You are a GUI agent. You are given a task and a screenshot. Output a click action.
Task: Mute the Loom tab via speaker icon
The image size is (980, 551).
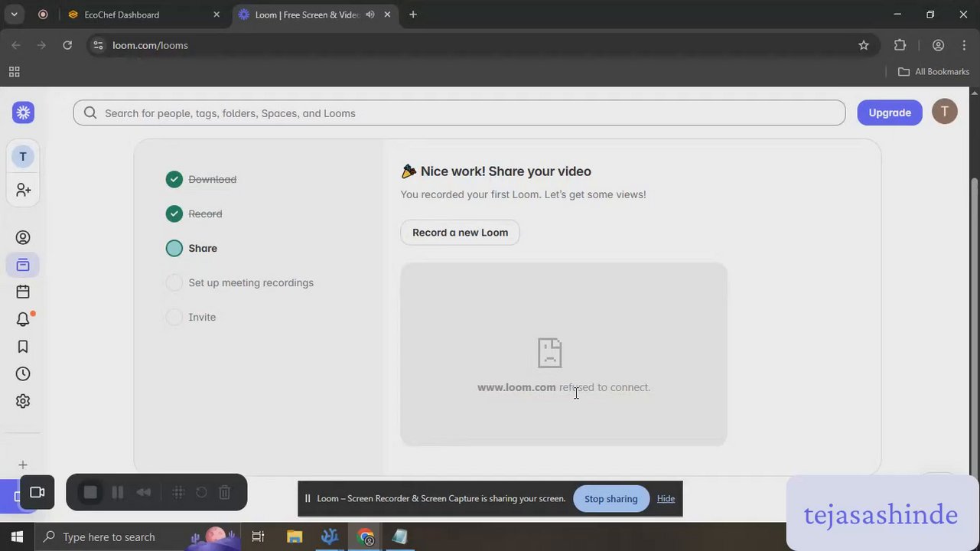pos(370,15)
